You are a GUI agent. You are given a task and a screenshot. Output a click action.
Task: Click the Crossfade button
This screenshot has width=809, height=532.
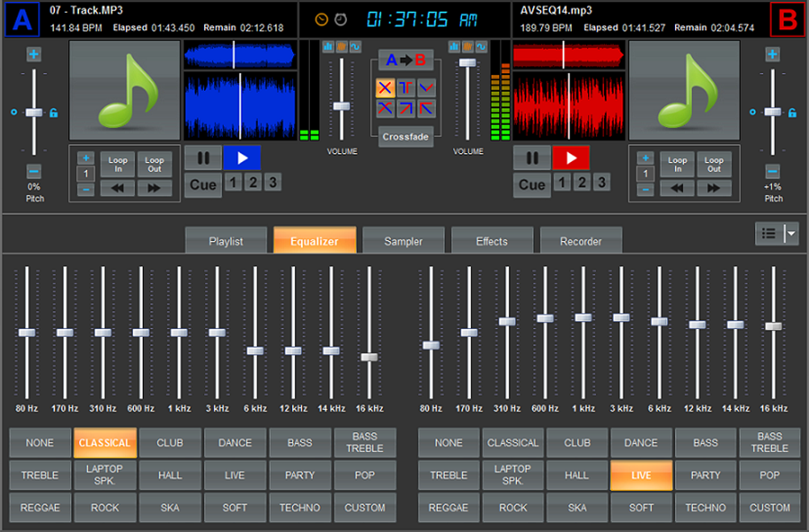point(406,137)
